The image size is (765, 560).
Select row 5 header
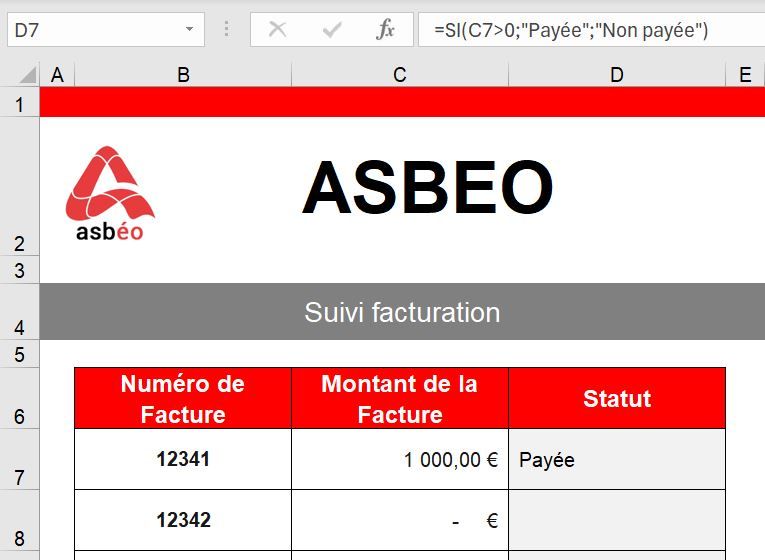click(x=20, y=354)
